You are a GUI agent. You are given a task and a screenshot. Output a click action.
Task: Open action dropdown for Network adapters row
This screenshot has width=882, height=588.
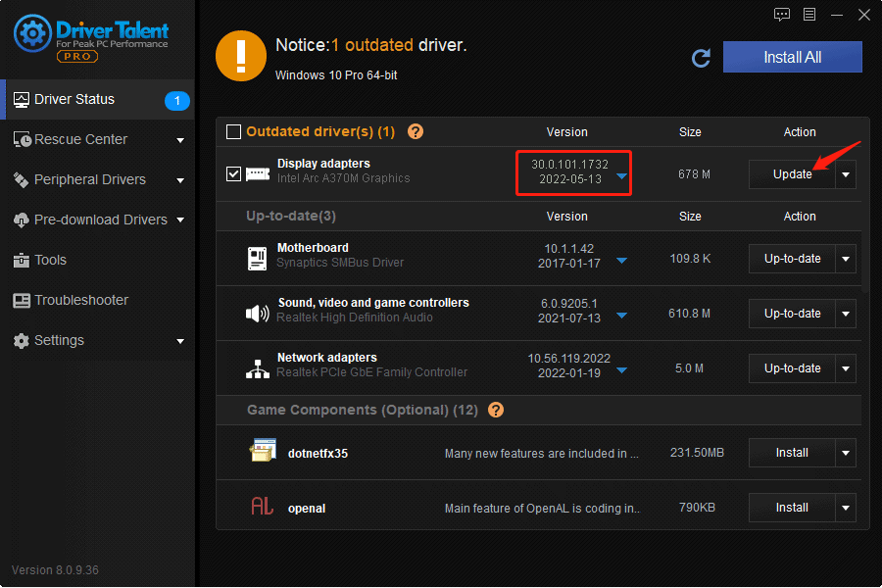pyautogui.click(x=846, y=368)
